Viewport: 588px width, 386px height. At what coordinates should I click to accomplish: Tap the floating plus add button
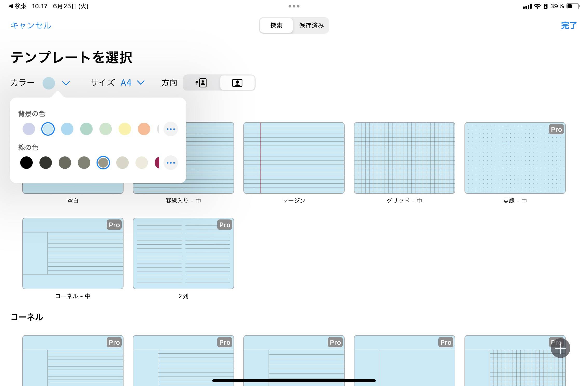(x=560, y=348)
